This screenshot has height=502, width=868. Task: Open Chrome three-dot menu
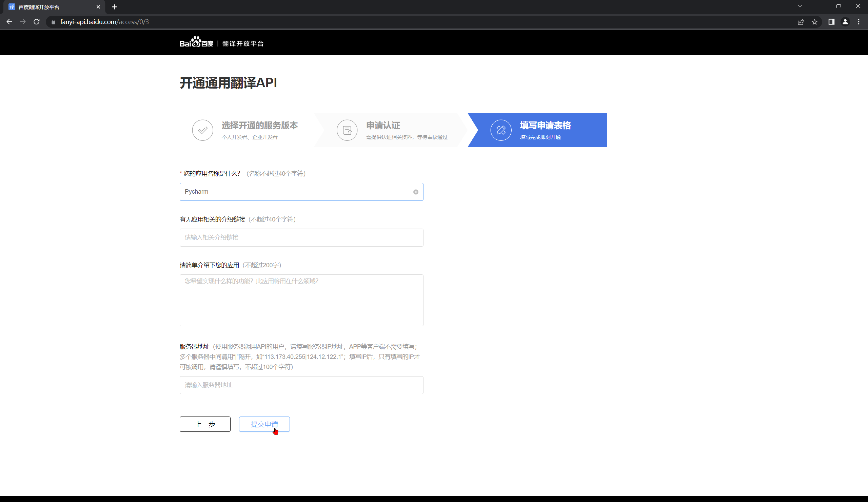[x=859, y=22]
